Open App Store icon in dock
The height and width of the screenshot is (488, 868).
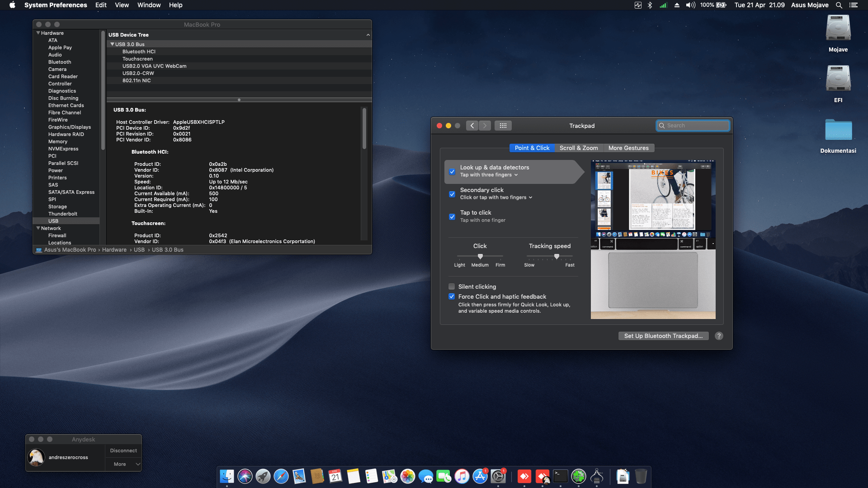[x=480, y=476]
